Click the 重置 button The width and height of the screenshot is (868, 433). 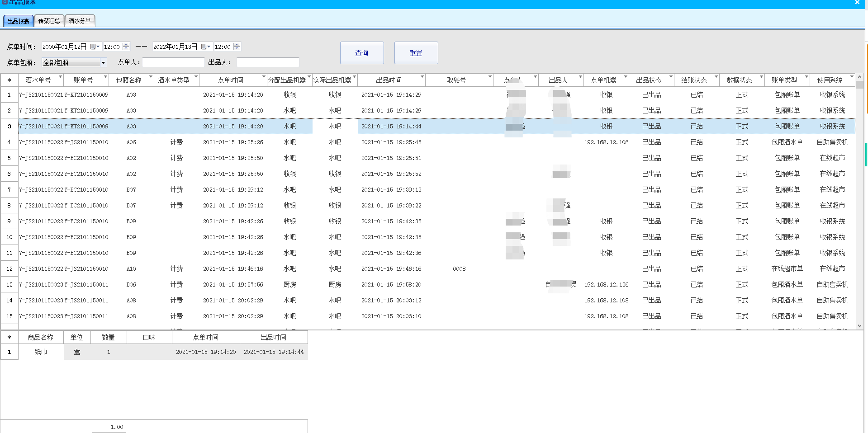[416, 53]
